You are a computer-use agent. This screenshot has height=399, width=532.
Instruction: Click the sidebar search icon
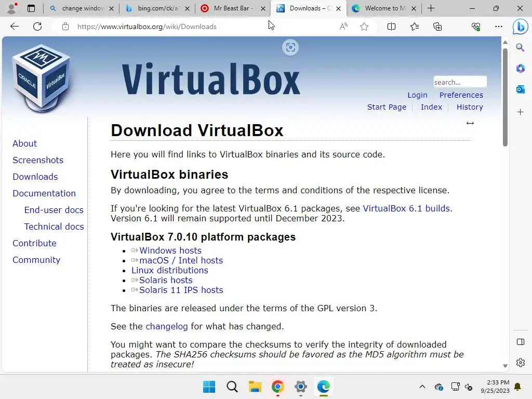click(x=520, y=47)
